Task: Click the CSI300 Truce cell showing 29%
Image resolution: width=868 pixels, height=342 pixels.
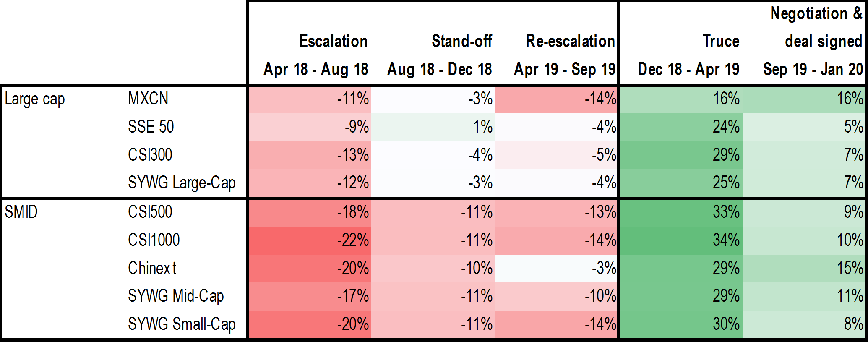Action: pos(726,155)
